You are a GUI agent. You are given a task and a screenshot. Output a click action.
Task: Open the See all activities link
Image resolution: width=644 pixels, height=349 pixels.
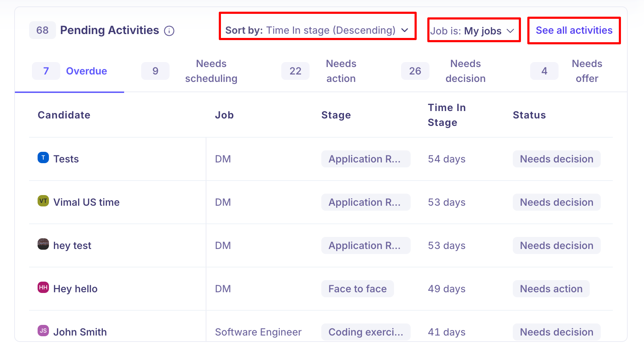point(574,31)
